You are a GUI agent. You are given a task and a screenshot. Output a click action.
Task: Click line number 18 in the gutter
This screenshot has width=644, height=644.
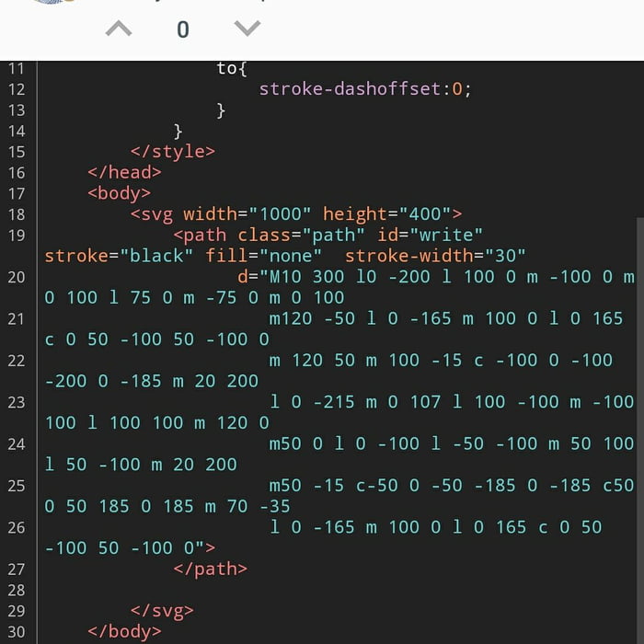(x=17, y=214)
